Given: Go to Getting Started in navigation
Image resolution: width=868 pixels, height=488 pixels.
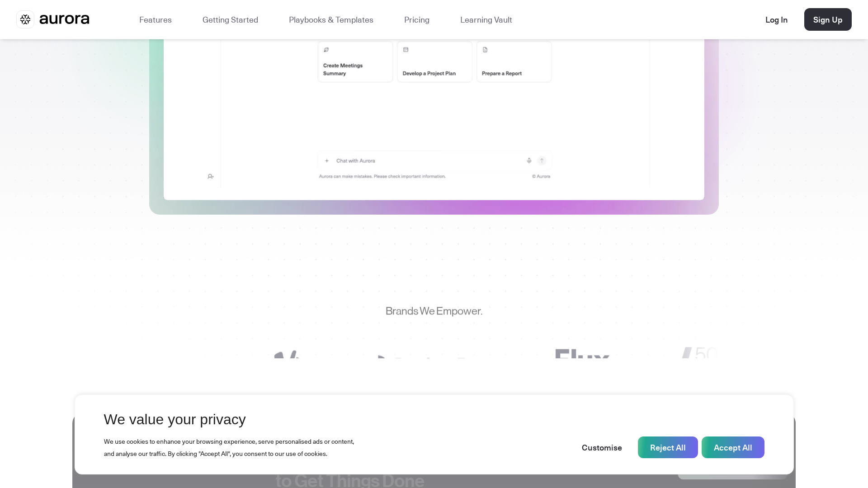Looking at the screenshot, I should (x=230, y=19).
